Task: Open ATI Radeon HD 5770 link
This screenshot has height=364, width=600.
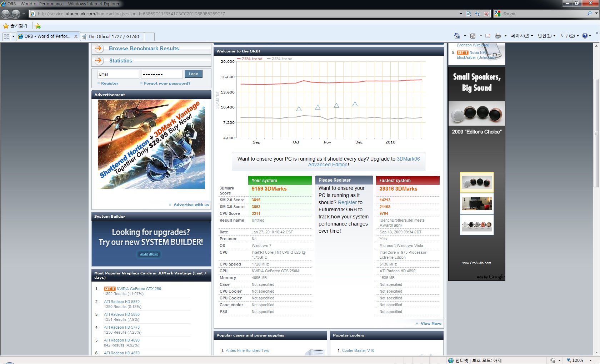Action: (122, 328)
